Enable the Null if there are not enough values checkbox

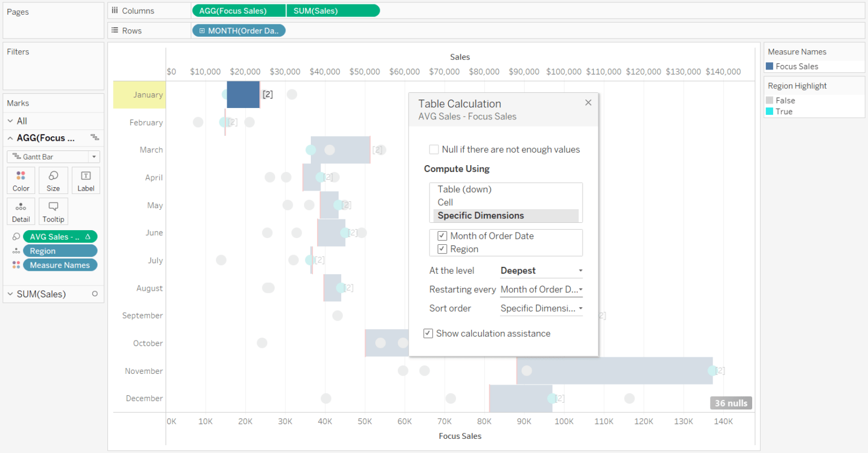[434, 149]
